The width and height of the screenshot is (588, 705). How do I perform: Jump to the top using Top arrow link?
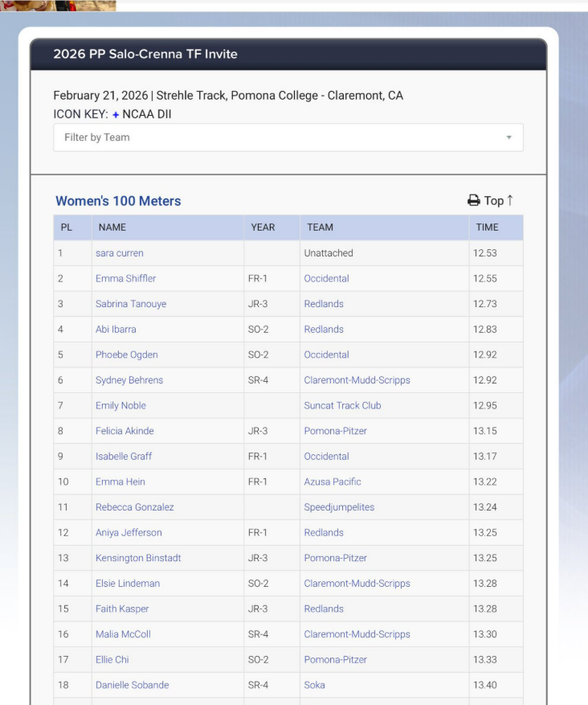499,201
